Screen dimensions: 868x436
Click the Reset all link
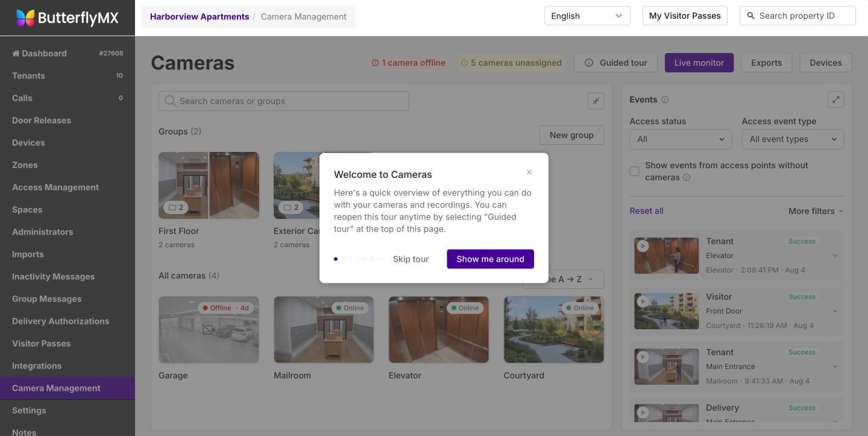(646, 211)
